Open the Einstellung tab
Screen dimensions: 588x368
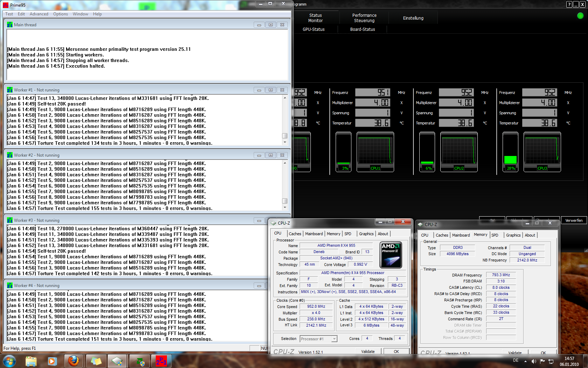413,18
